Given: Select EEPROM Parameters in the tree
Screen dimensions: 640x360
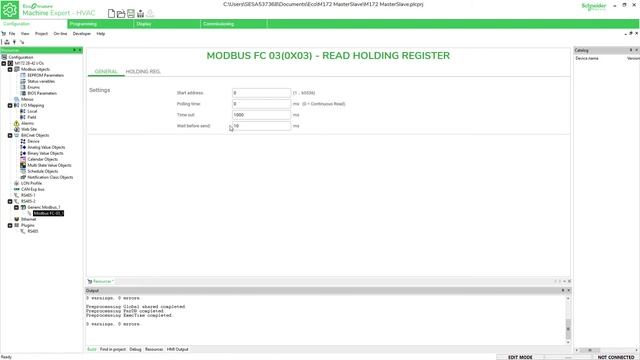Looking at the screenshot, I should point(45,76).
